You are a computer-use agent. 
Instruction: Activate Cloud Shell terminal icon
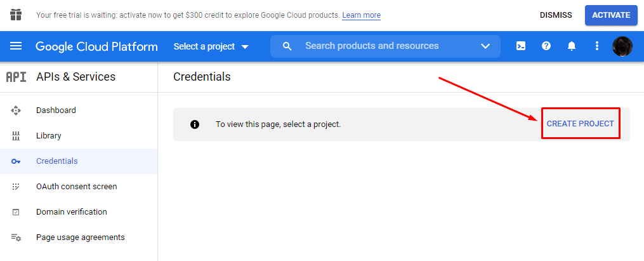pos(520,46)
